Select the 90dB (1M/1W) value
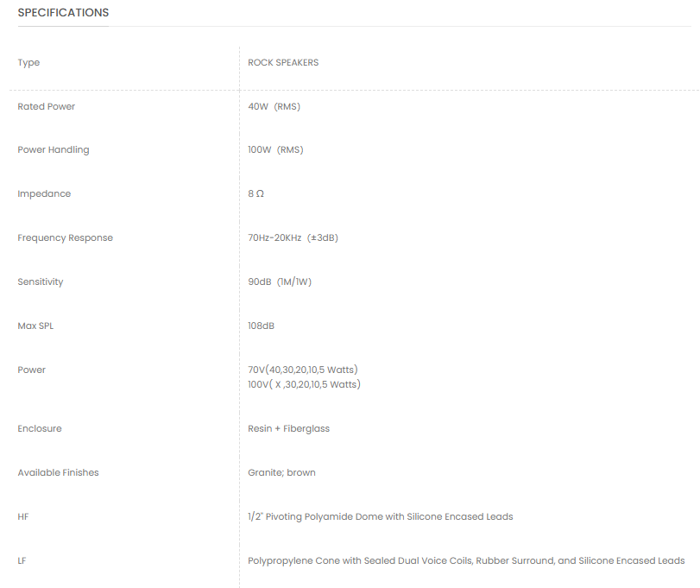Screen dimensions: 700x588 280,281
